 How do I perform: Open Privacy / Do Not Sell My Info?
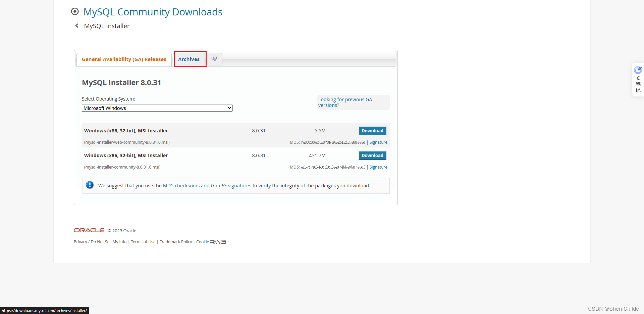100,242
